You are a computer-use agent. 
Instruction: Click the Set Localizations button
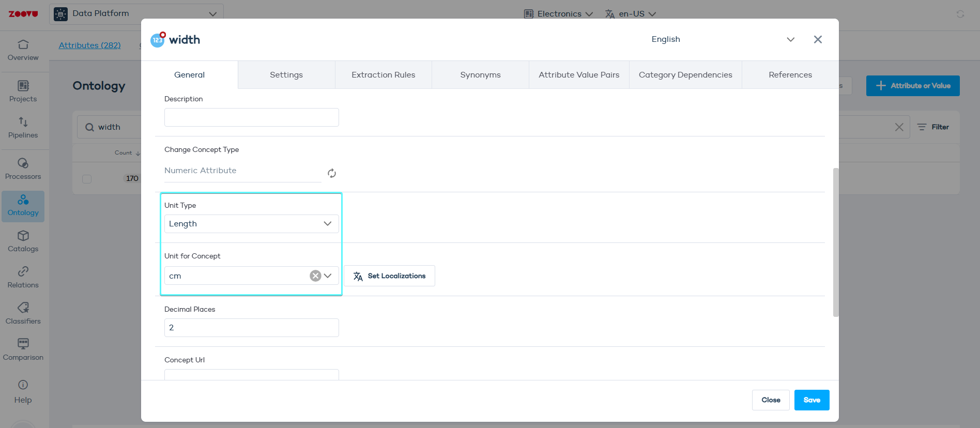tap(389, 276)
